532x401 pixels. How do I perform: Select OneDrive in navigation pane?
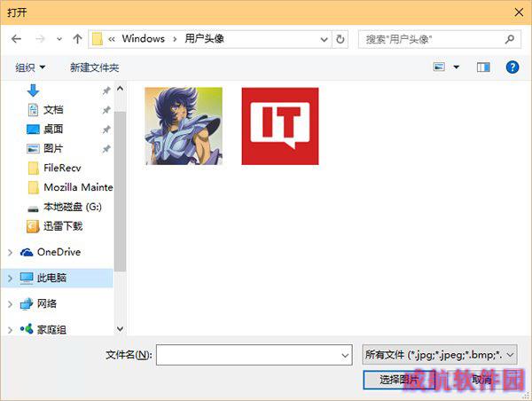coord(59,252)
